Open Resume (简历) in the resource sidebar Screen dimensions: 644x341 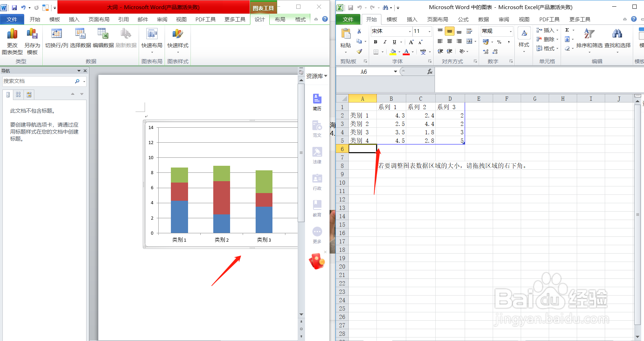(x=317, y=102)
